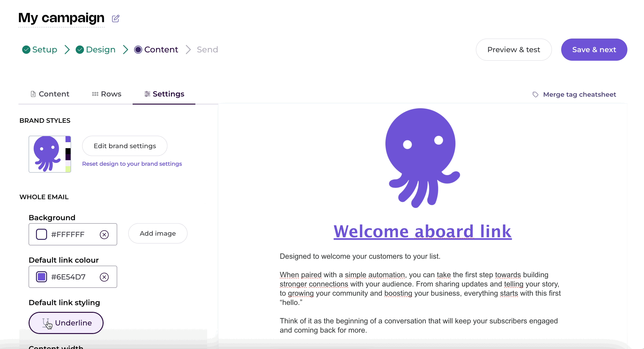Clear the default link colour with the X icon

[104, 277]
